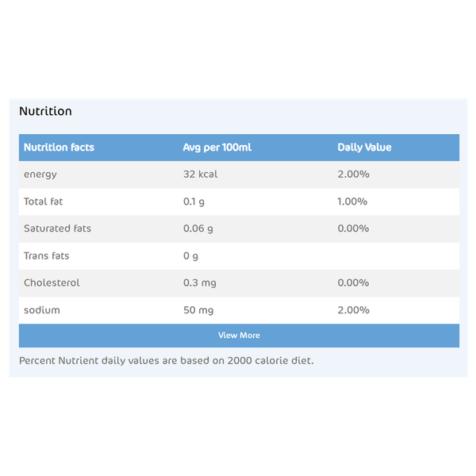This screenshot has height=476, width=476.
Task: Select the energy row label
Action: [40, 175]
